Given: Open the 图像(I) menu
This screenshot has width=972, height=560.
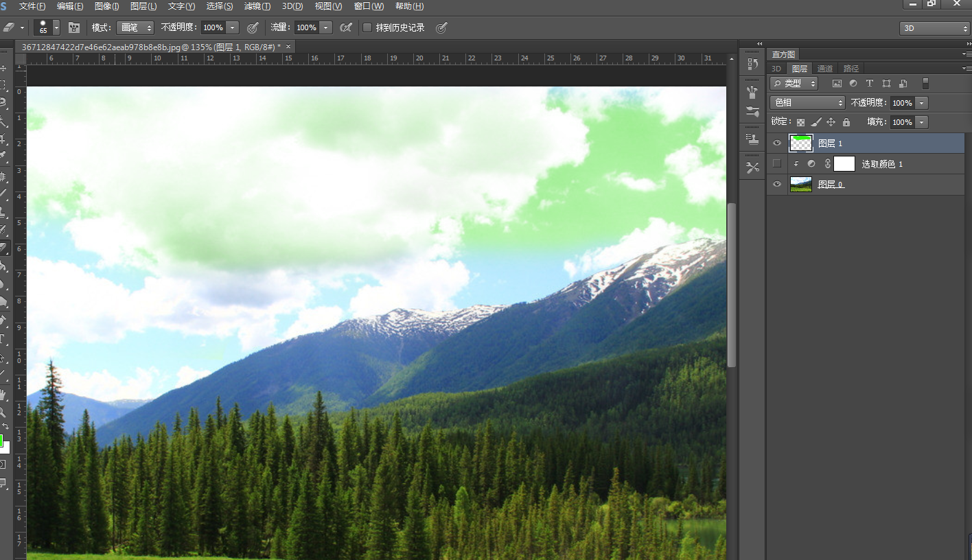Looking at the screenshot, I should (x=106, y=6).
